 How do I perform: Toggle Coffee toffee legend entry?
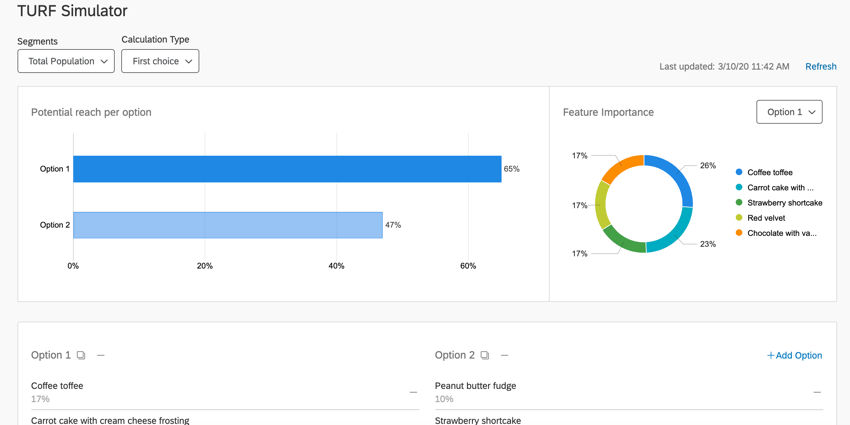[x=769, y=172]
